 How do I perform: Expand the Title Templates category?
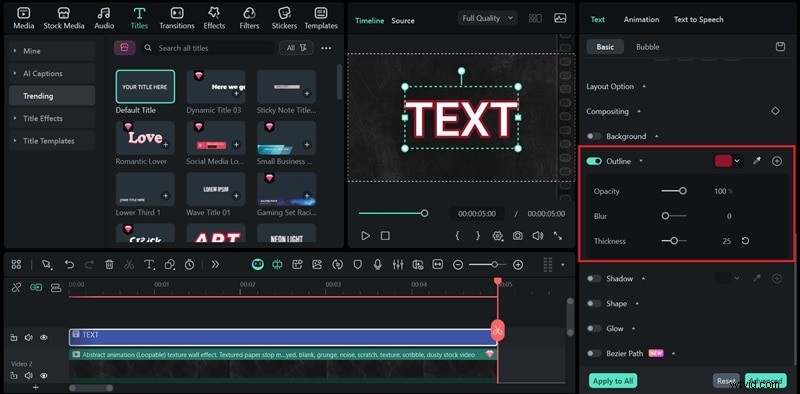pyautogui.click(x=52, y=141)
